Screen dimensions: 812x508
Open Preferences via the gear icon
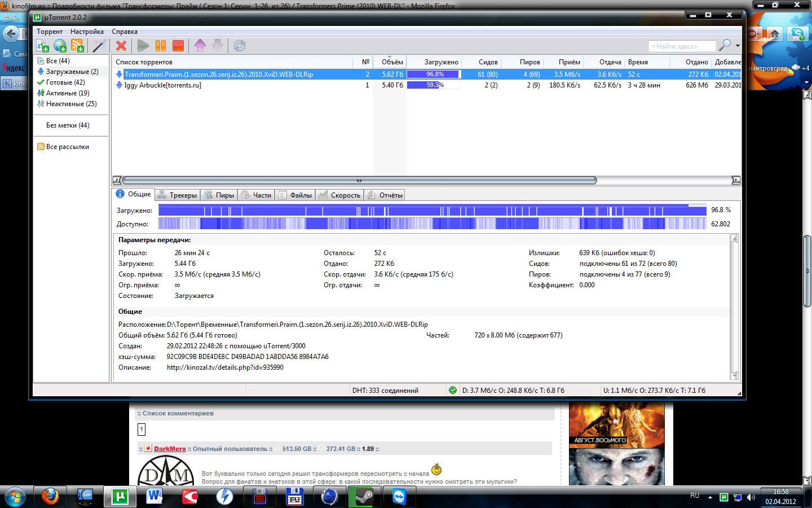point(240,46)
